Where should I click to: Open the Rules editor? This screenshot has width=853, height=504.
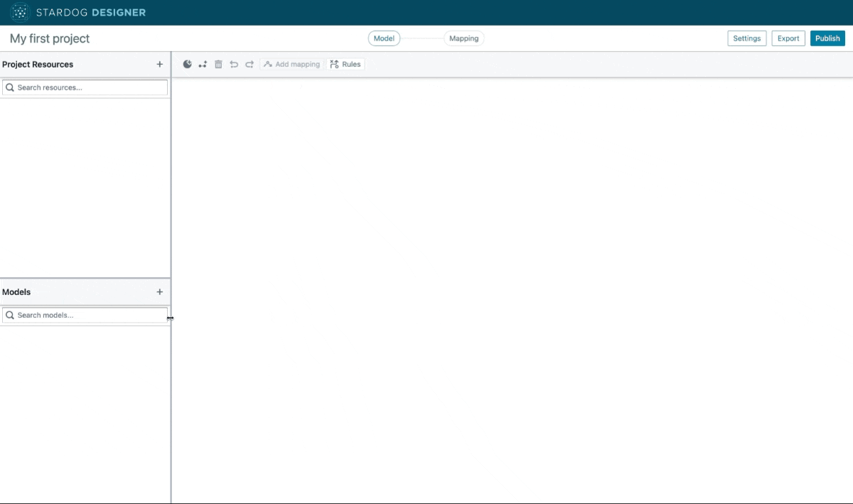(345, 64)
